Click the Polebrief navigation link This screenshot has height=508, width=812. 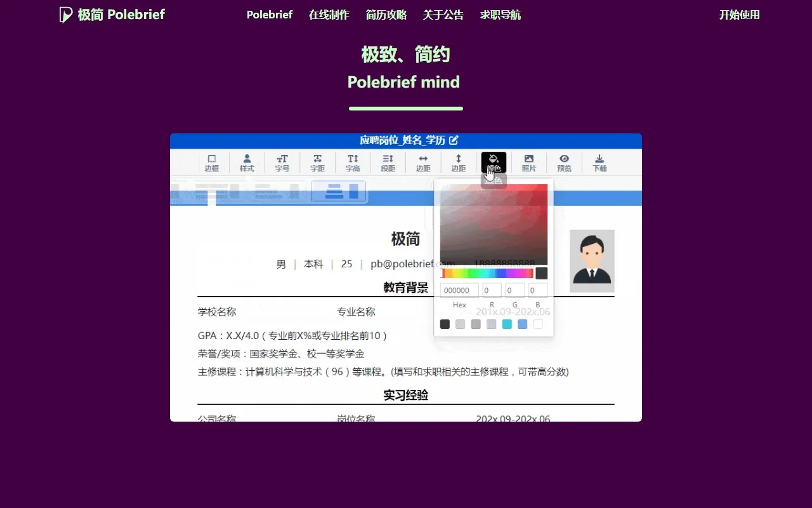[269, 15]
